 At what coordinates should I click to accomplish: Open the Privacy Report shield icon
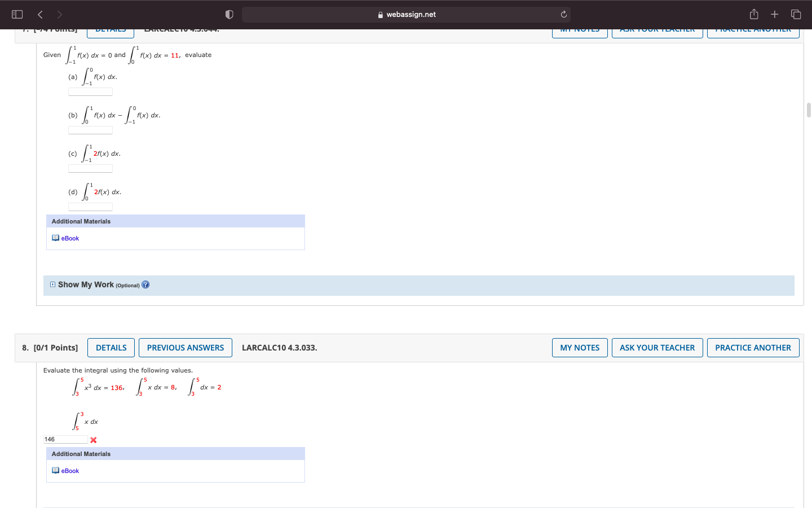click(x=229, y=14)
